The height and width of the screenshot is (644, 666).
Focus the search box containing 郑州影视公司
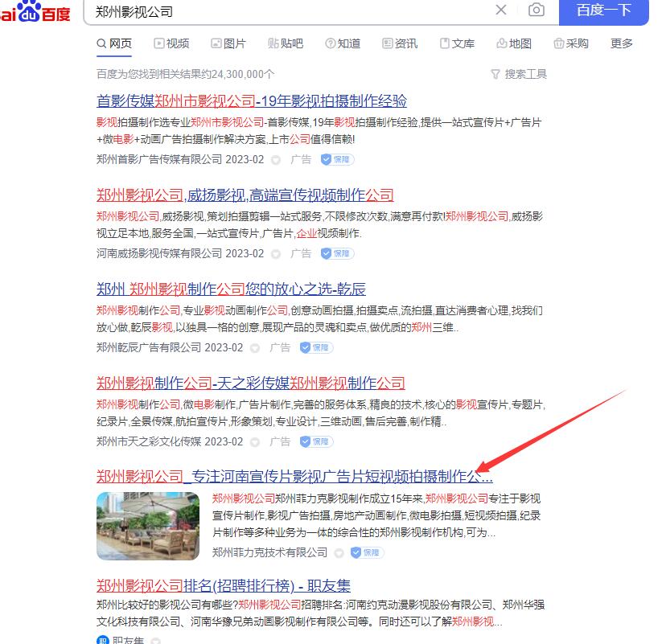[x=293, y=11]
